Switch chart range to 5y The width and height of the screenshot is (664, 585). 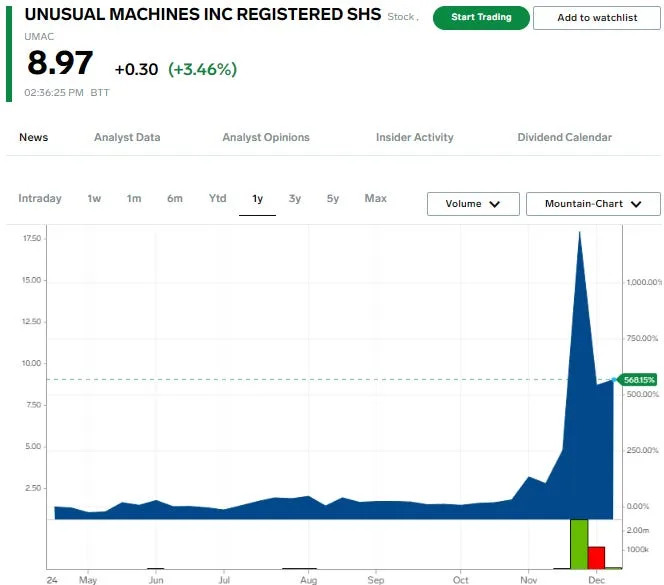coord(333,198)
